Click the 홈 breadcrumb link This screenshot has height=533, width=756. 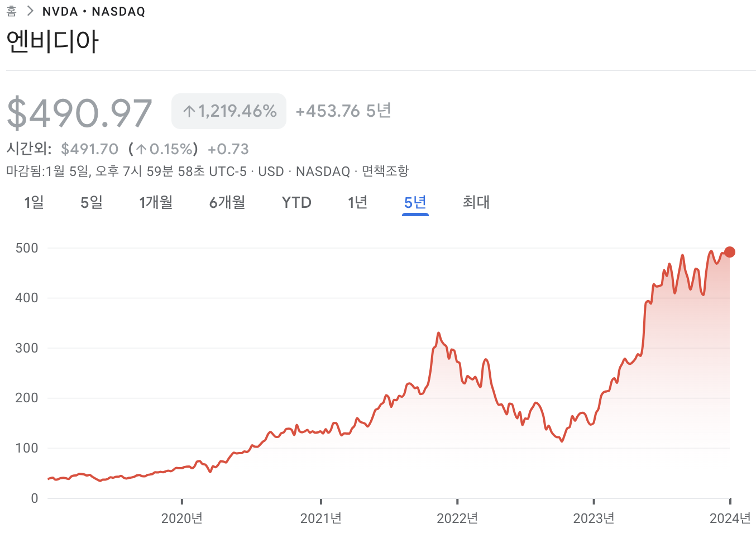pyautogui.click(x=11, y=11)
